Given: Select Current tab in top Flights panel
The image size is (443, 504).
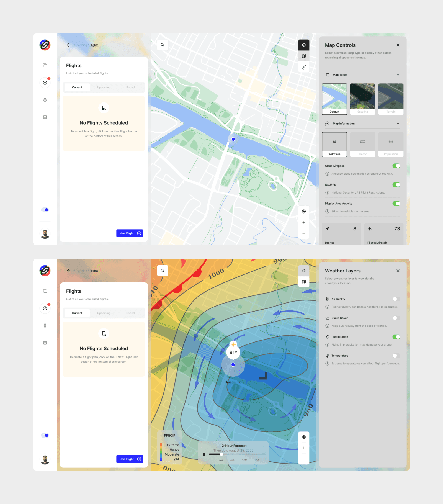Looking at the screenshot, I should [77, 87].
